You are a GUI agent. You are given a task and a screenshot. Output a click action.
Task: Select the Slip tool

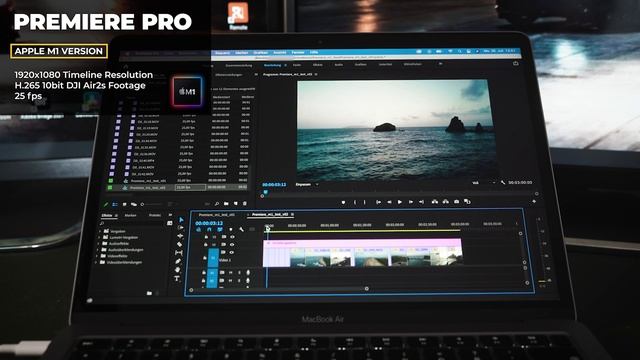[179, 253]
